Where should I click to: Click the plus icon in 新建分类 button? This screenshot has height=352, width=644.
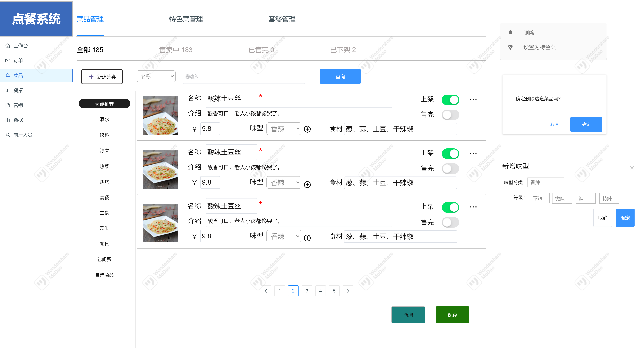[x=91, y=77]
